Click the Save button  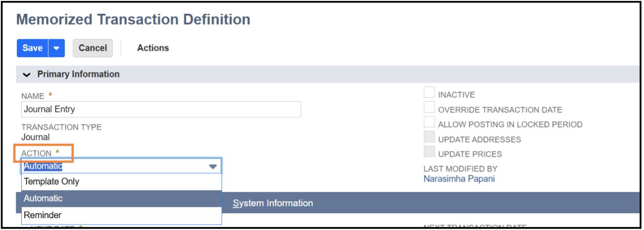(32, 48)
